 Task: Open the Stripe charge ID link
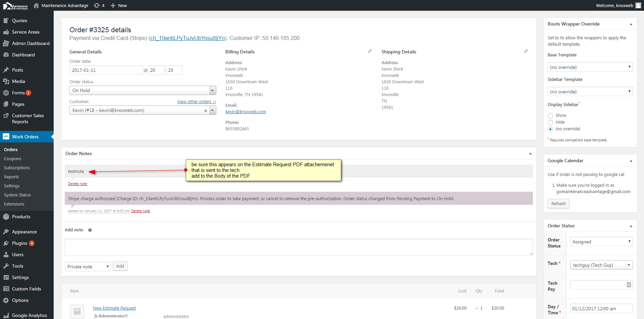click(187, 38)
